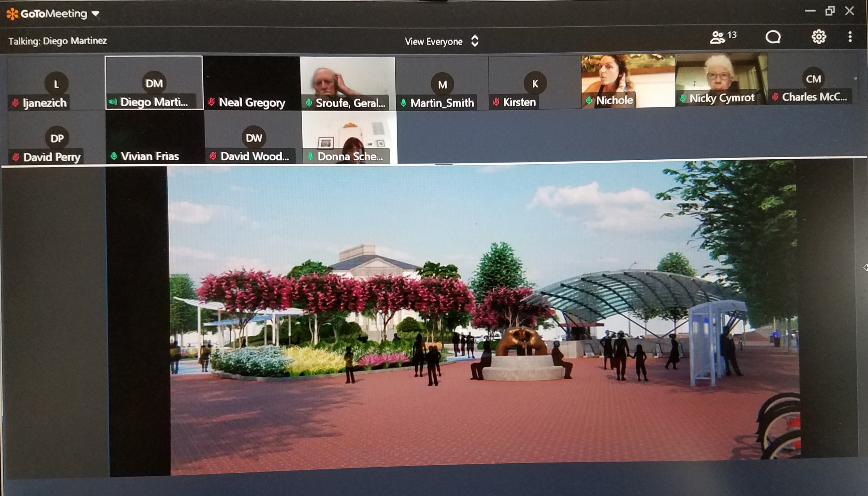Open the meeting settings gear

[819, 36]
